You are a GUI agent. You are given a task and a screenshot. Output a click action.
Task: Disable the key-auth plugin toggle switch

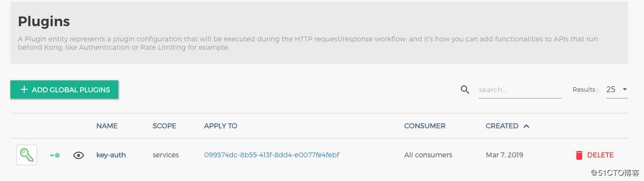(55, 155)
